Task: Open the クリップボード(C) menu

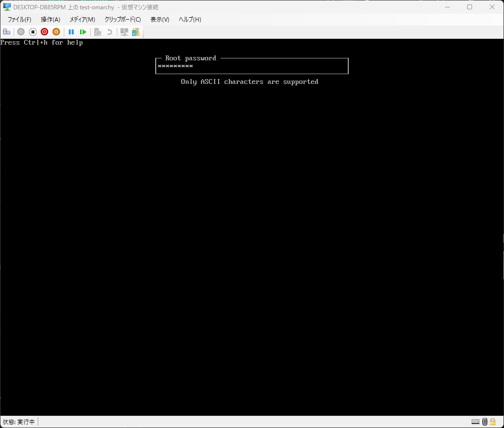Action: tap(122, 20)
